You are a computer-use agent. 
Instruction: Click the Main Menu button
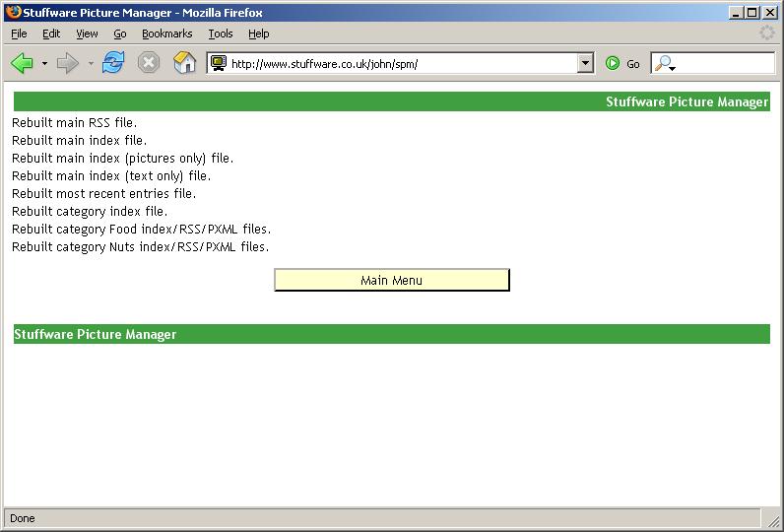pyautogui.click(x=391, y=280)
